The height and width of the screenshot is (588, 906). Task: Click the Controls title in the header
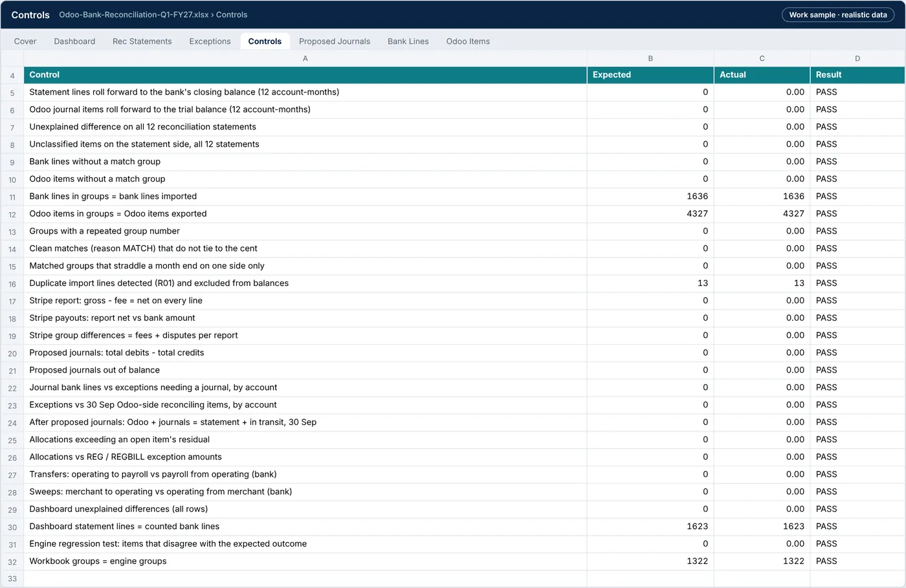30,15
